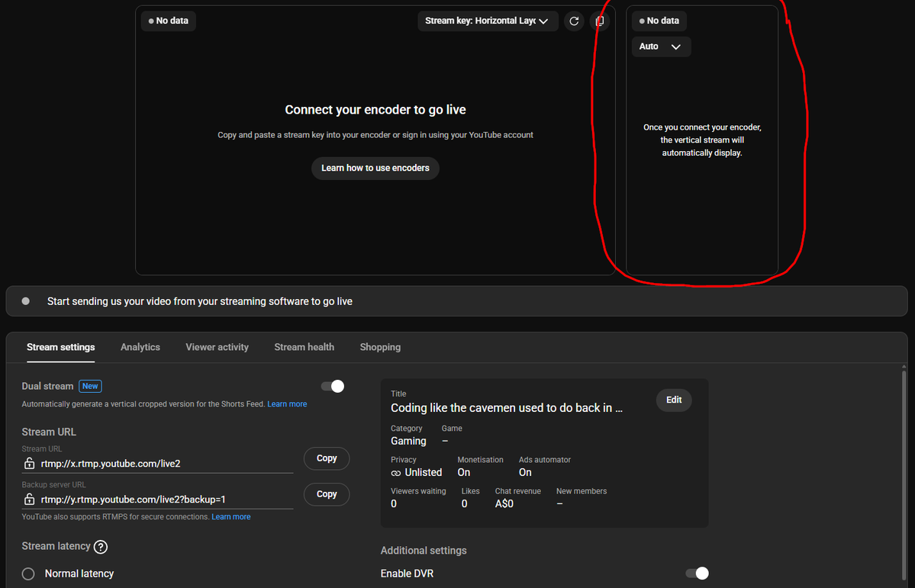The height and width of the screenshot is (588, 915).
Task: Click the grey status dot in status bar
Action: click(x=26, y=301)
